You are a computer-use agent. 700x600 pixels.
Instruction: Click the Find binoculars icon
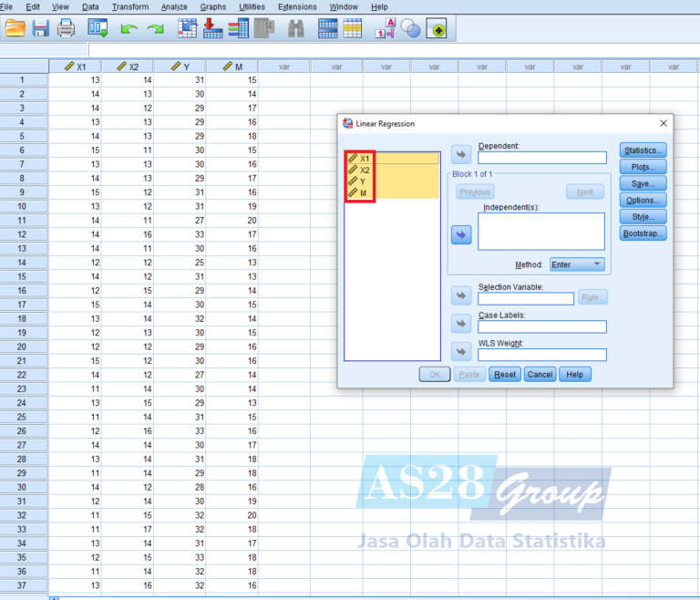(x=295, y=29)
